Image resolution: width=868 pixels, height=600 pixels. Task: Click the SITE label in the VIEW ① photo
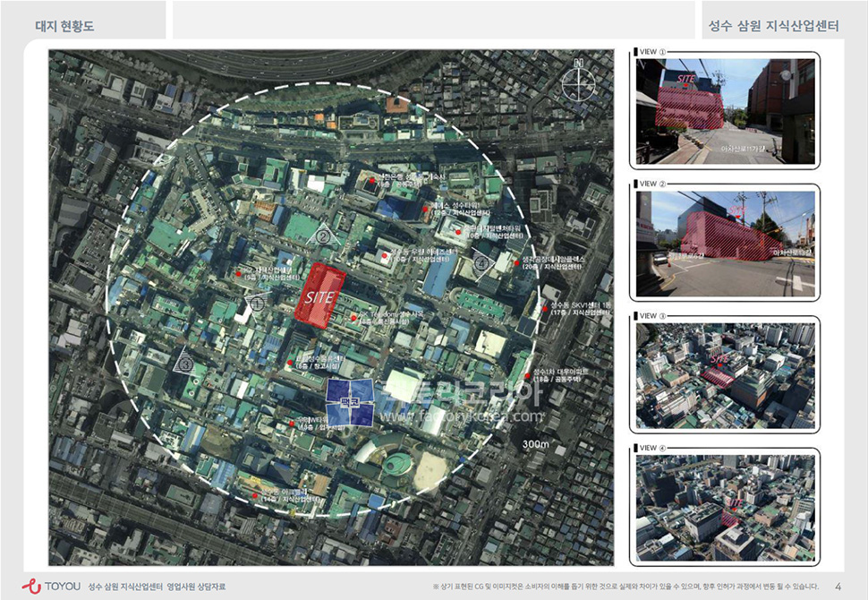point(685,79)
